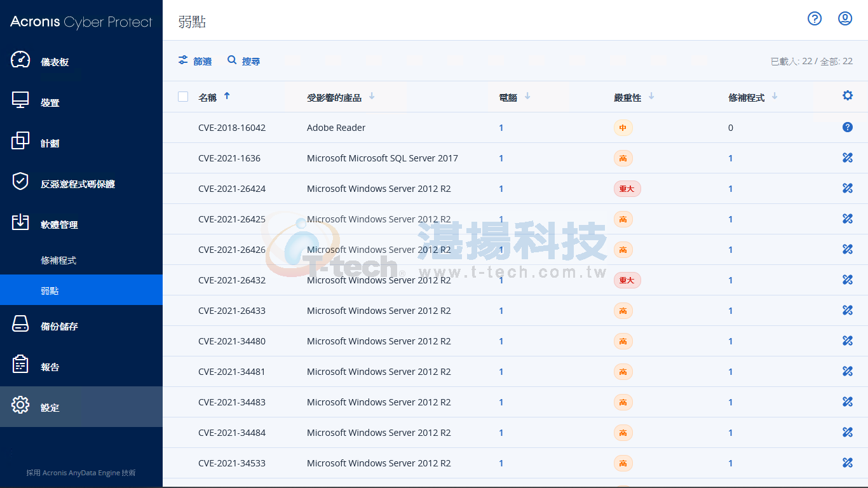Click patch count link for CVE-2021-34533
The height and width of the screenshot is (488, 868).
click(x=731, y=463)
